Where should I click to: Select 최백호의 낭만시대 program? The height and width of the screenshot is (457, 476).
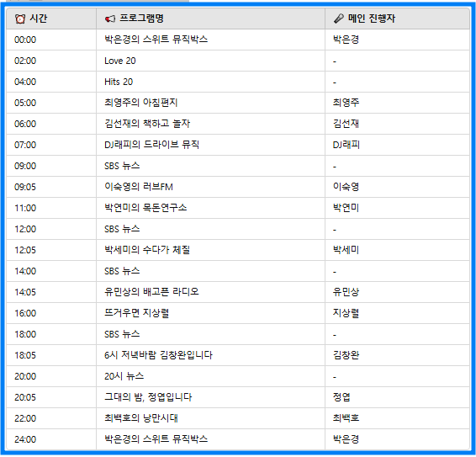point(141,418)
